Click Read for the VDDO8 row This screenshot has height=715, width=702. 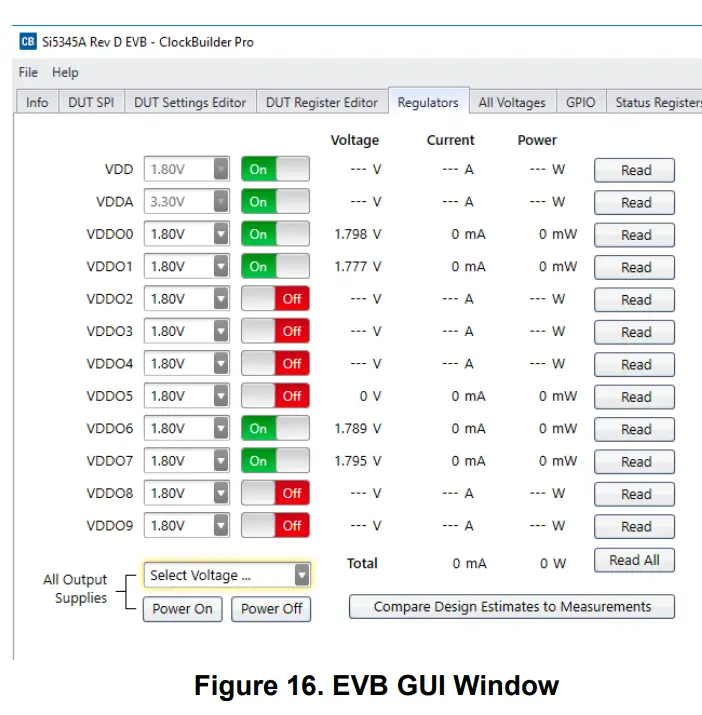(634, 494)
